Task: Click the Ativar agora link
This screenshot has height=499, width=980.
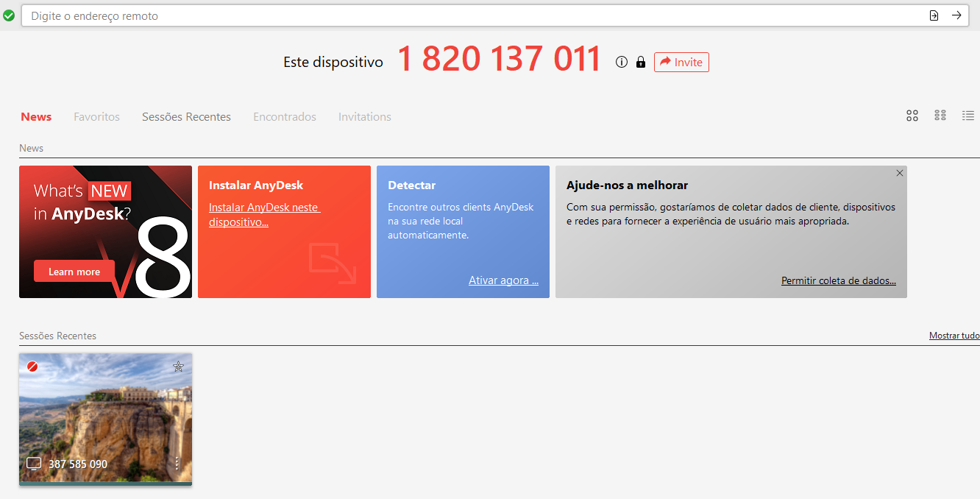Action: [x=503, y=280]
